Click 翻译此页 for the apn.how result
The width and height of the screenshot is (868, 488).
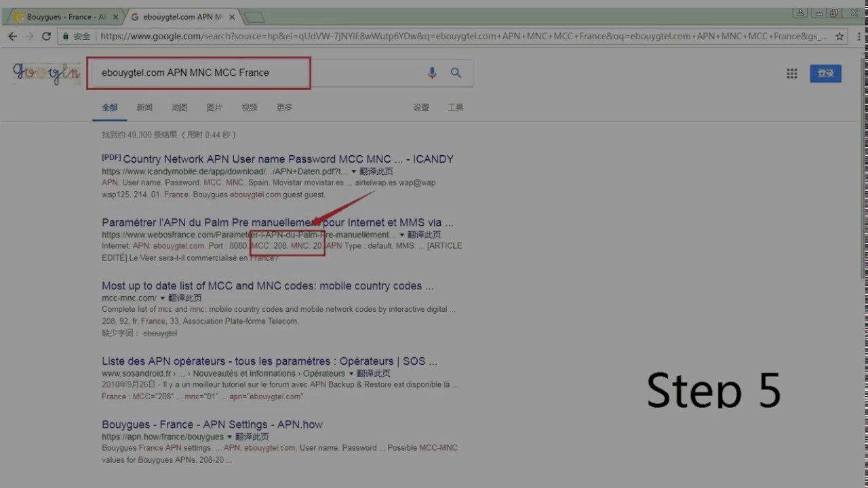(x=251, y=437)
